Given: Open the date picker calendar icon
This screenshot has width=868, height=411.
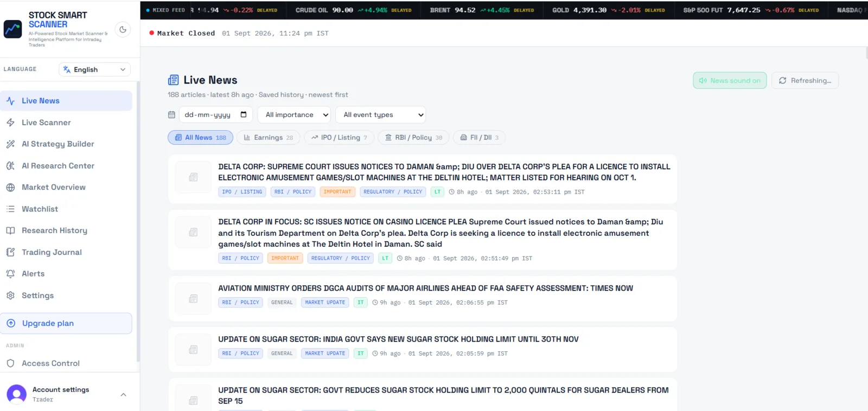Looking at the screenshot, I should tap(244, 114).
